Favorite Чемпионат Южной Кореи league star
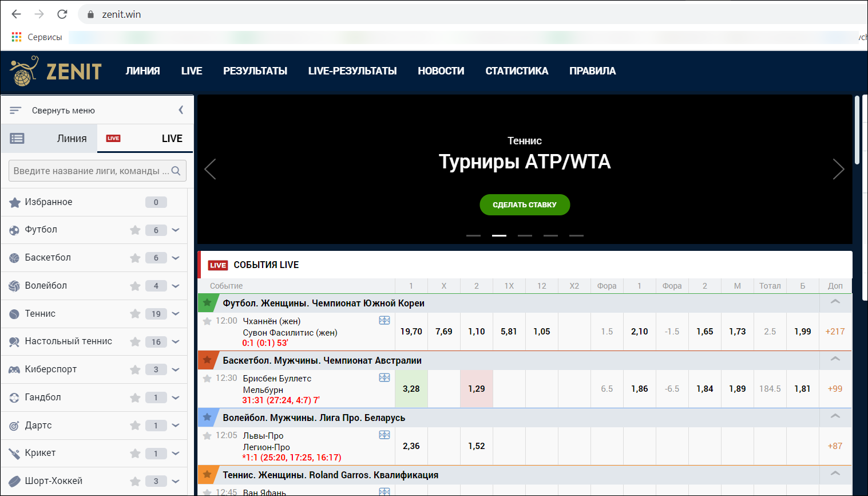The image size is (868, 496). 207,302
